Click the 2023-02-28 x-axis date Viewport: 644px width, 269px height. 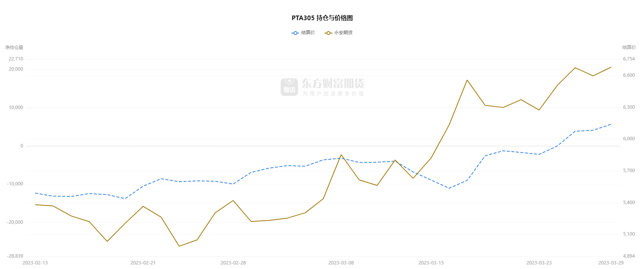233,263
